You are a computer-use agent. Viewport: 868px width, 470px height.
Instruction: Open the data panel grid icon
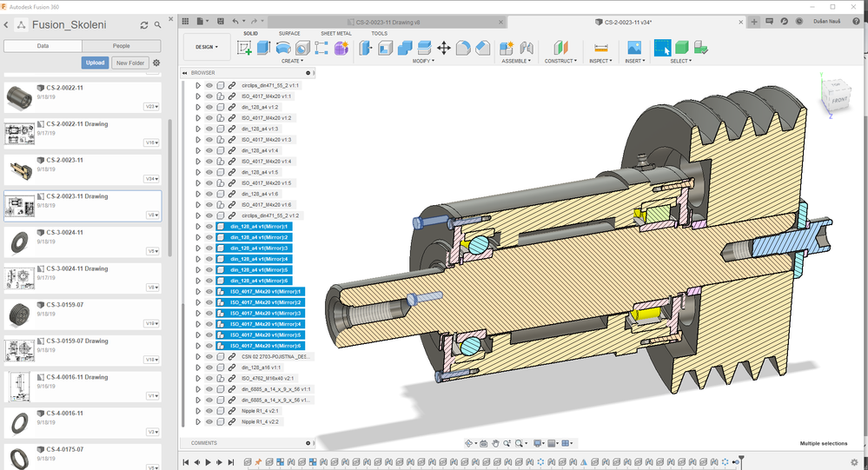[185, 21]
